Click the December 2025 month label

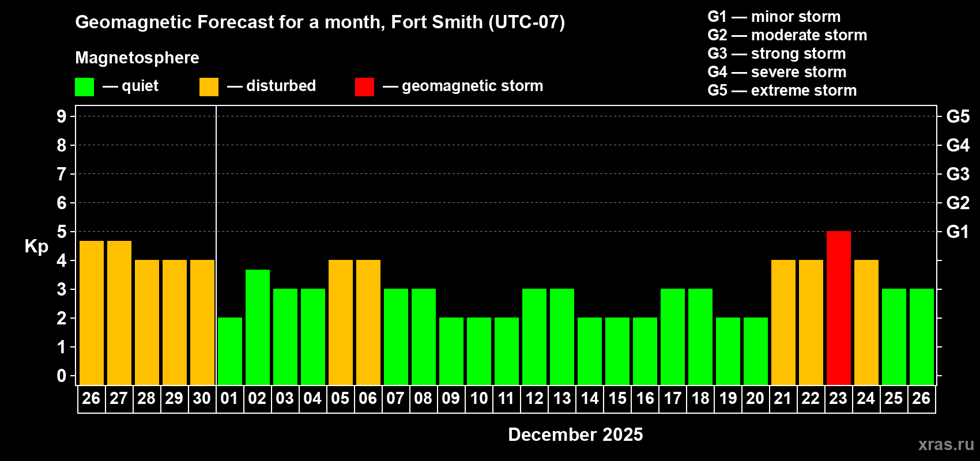coord(575,434)
